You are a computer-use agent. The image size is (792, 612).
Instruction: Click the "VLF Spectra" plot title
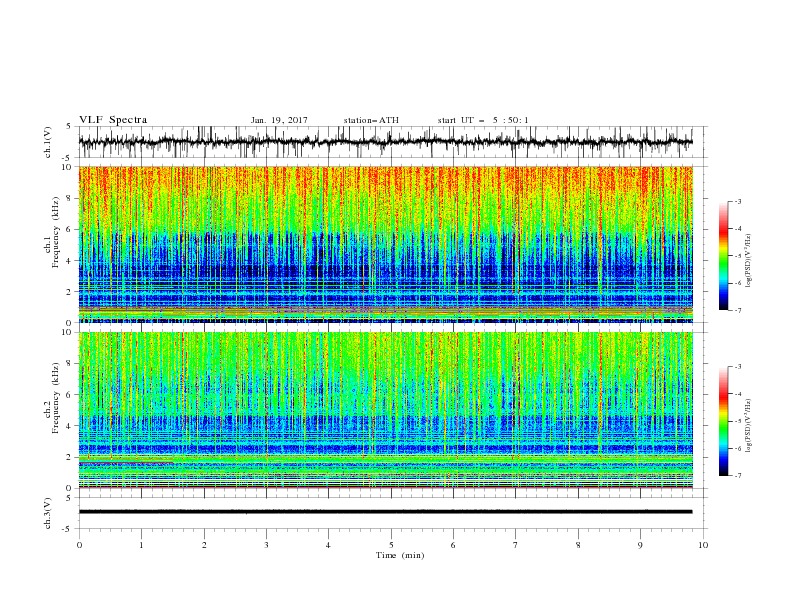[113, 120]
